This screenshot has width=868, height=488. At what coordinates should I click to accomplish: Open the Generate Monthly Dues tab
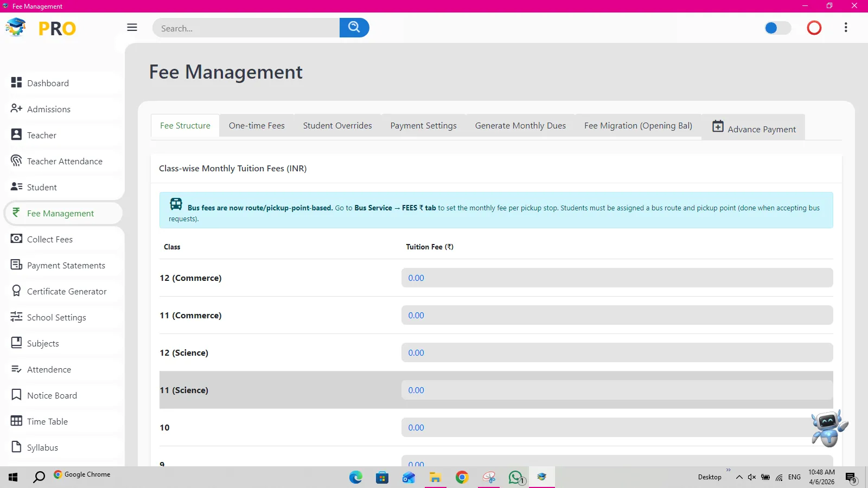520,125
